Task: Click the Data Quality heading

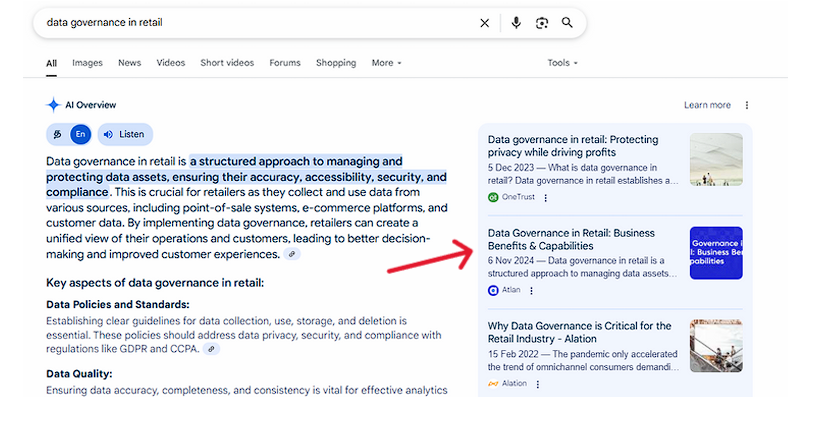Action: [x=80, y=374]
